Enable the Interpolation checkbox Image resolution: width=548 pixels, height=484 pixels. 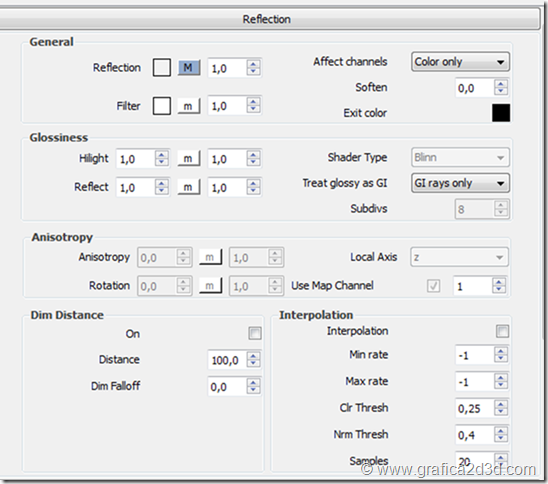[x=502, y=331]
